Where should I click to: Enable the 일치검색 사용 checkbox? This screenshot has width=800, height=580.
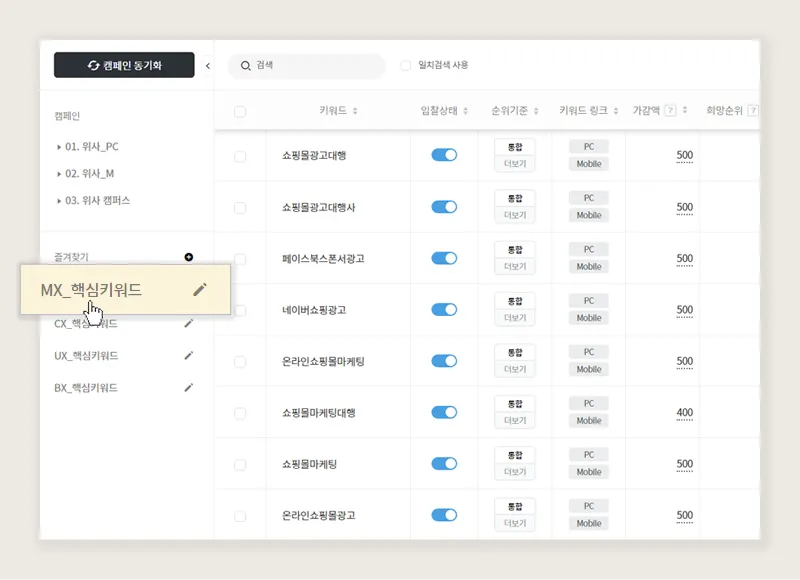[406, 65]
